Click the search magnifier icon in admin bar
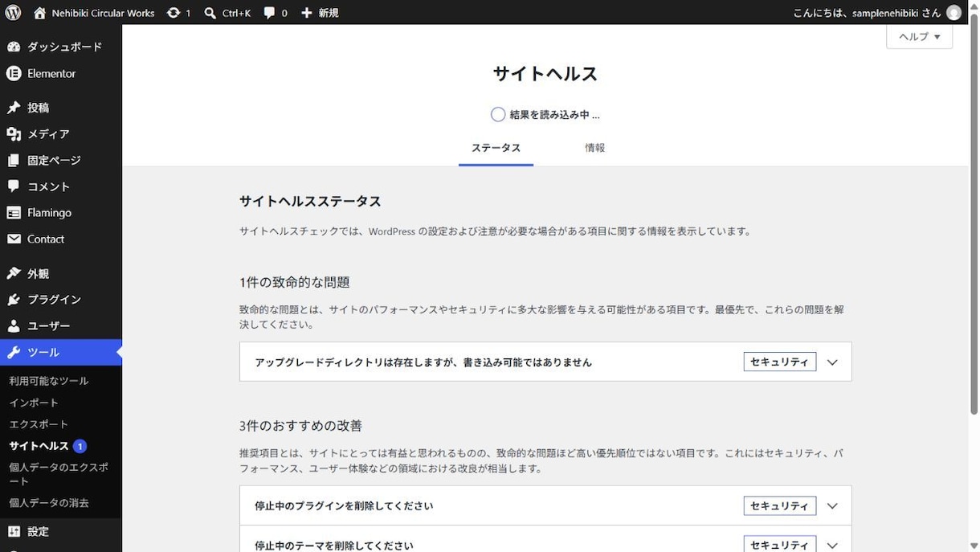Image resolution: width=980 pixels, height=552 pixels. coord(210,13)
